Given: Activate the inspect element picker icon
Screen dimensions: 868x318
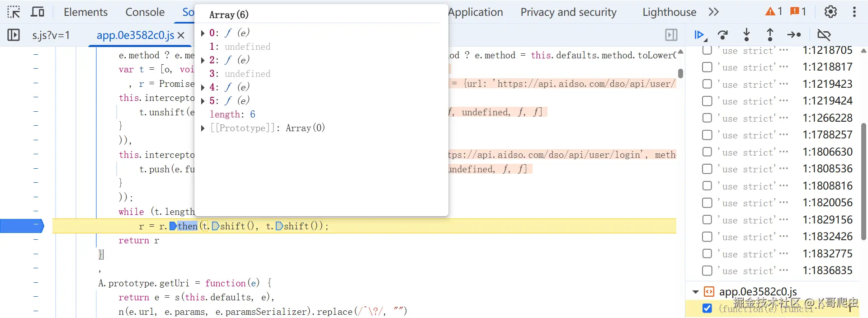Looking at the screenshot, I should [14, 12].
